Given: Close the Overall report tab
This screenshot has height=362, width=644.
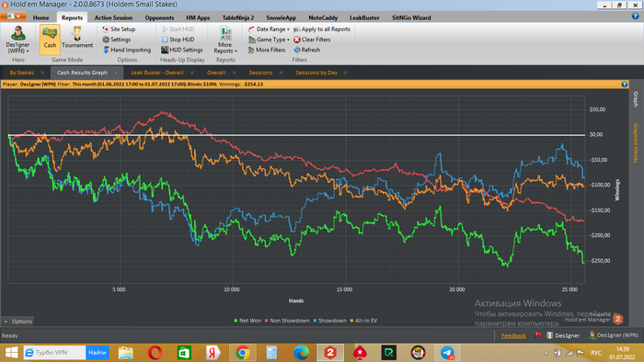Looking at the screenshot, I should click(x=234, y=73).
